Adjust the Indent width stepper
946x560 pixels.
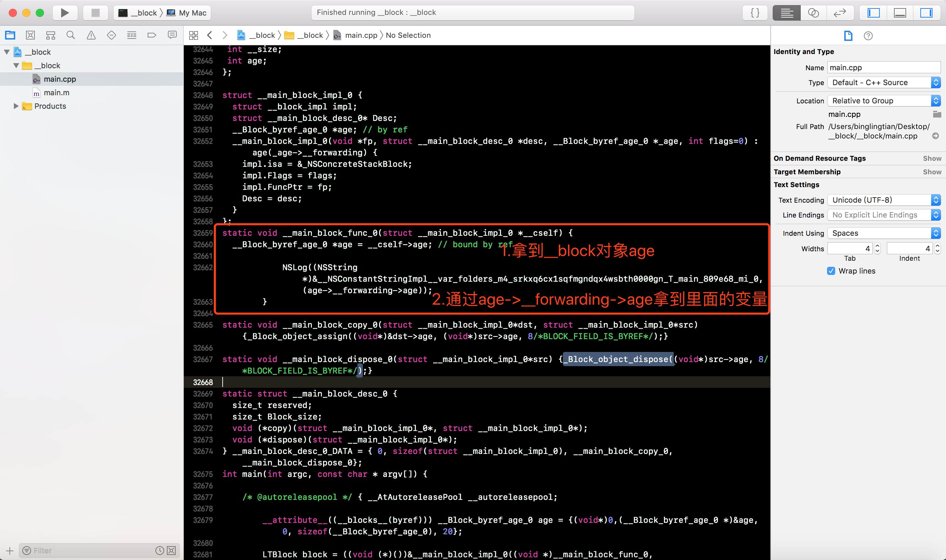click(x=937, y=249)
